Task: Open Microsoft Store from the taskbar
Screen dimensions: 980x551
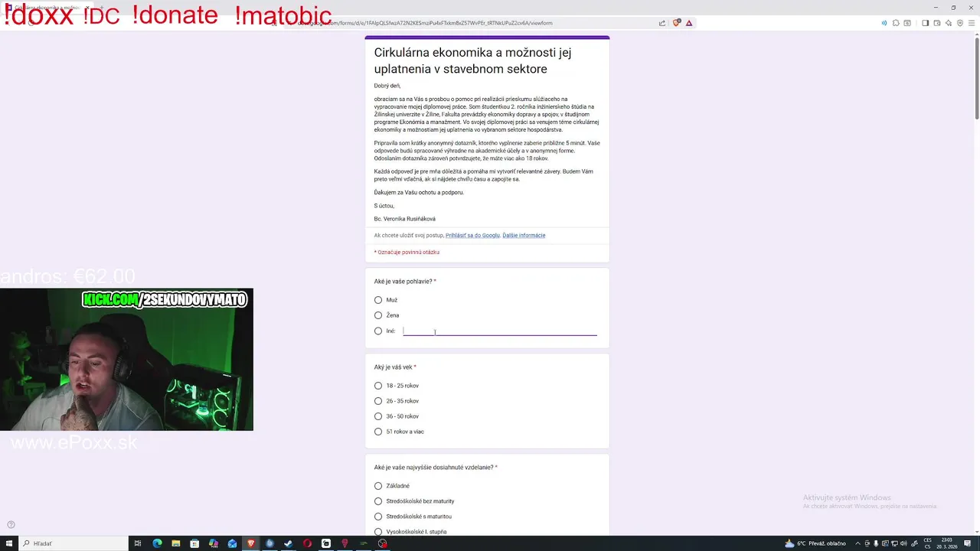Action: coord(194,543)
